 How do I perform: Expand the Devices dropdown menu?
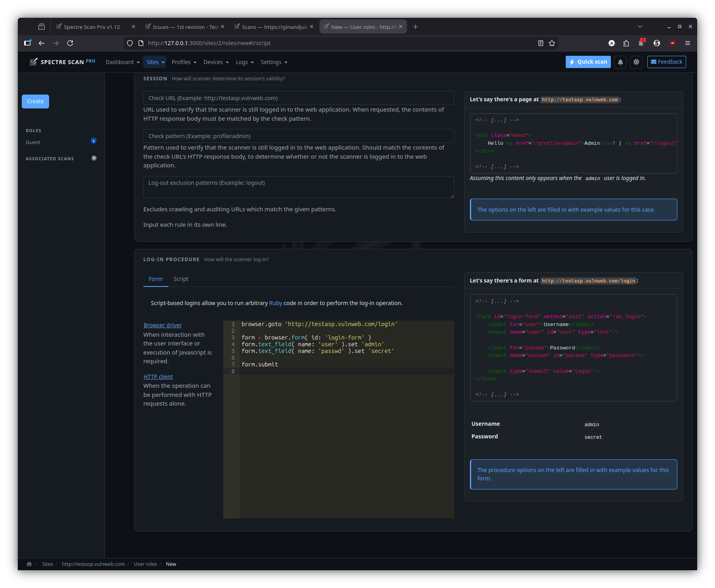pos(216,62)
